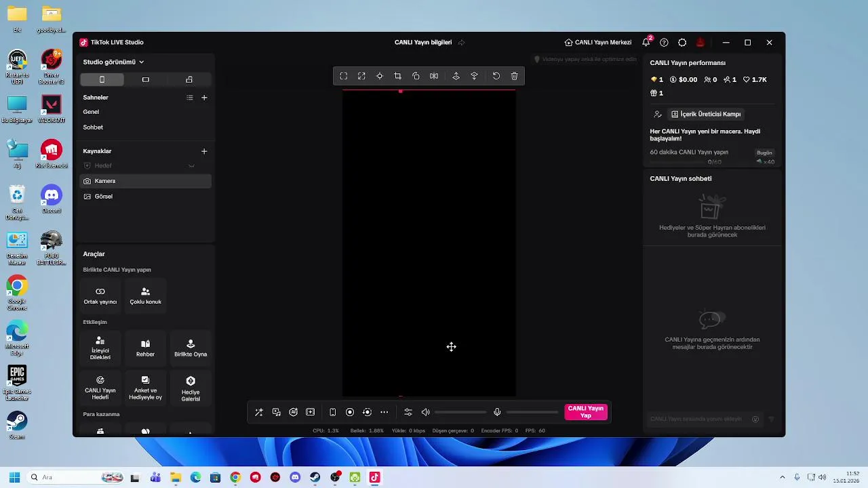Image resolution: width=868 pixels, height=488 pixels.
Task: Select the Kamera source
Action: coord(146,181)
